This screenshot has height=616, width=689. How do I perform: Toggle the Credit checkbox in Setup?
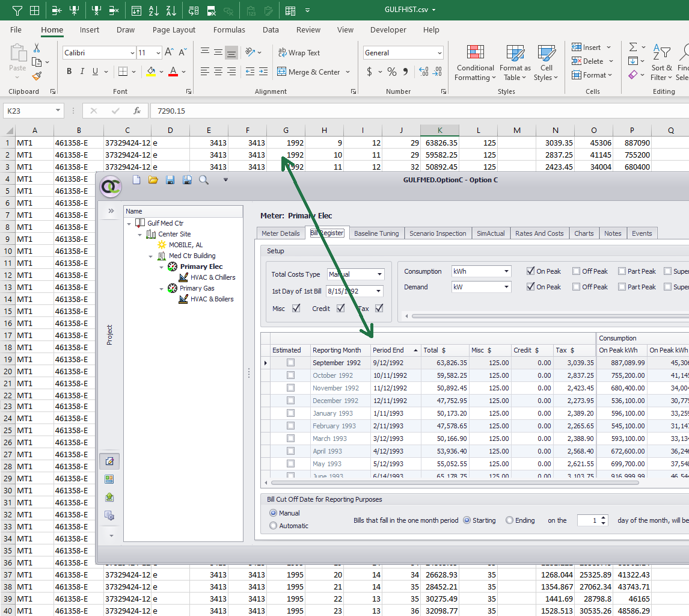[x=340, y=308]
